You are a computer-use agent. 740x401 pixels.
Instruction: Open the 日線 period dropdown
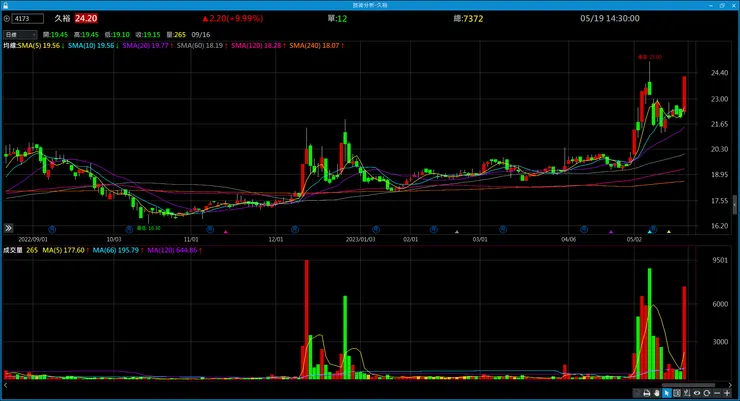click(20, 35)
